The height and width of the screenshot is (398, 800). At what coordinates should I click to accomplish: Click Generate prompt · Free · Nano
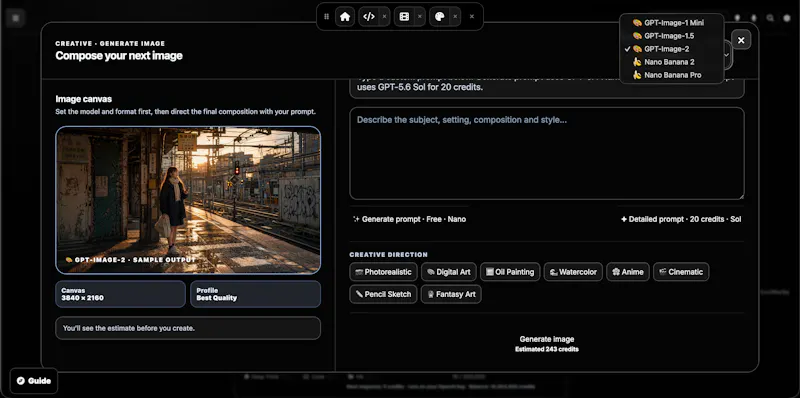point(409,219)
